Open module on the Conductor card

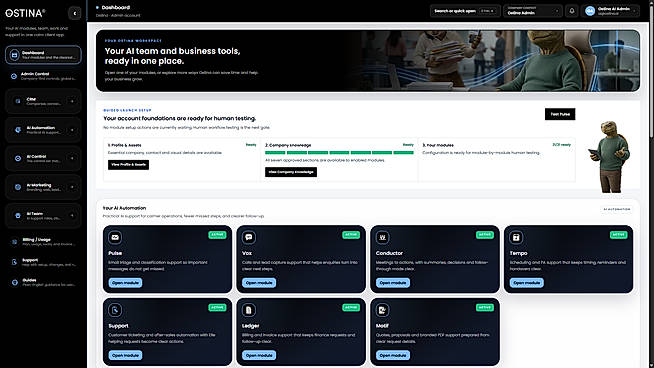(393, 283)
